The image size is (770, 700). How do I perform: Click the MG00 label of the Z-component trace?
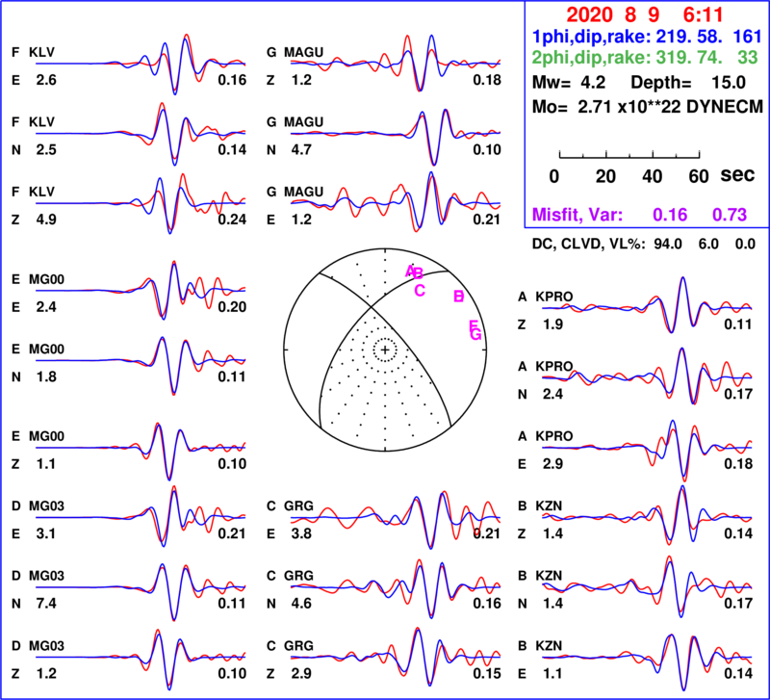pos(46,436)
